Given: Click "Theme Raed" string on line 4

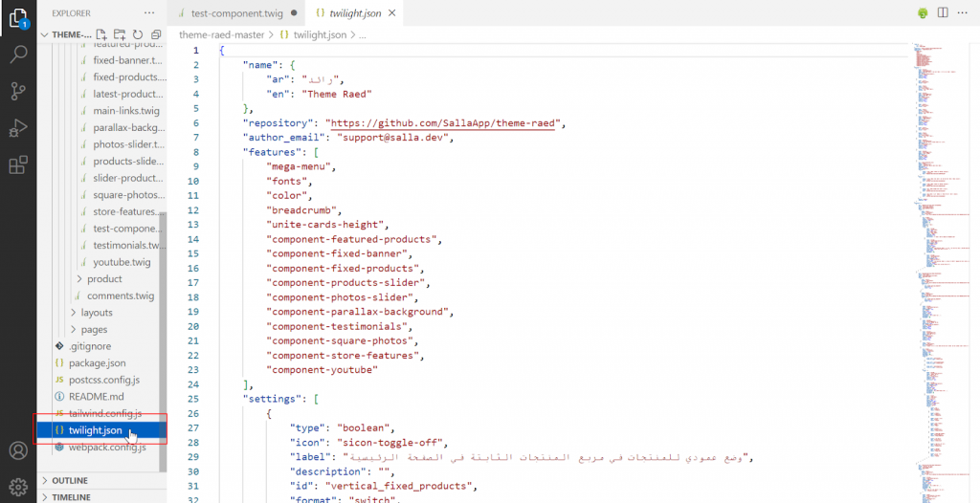Looking at the screenshot, I should 337,94.
